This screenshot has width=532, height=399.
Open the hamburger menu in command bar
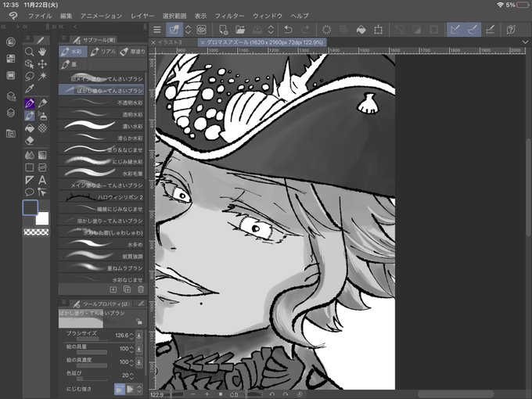point(156,30)
